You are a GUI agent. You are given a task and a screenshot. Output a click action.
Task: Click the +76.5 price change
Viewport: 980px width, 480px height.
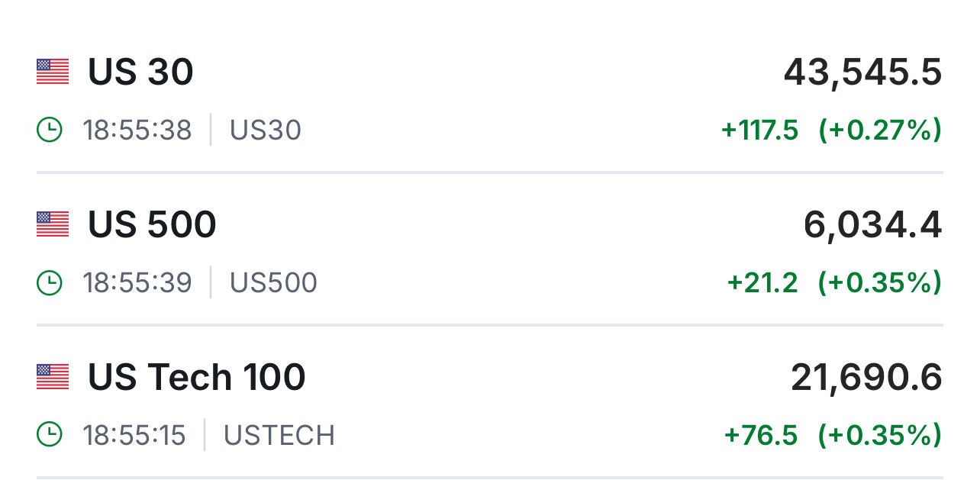click(761, 436)
